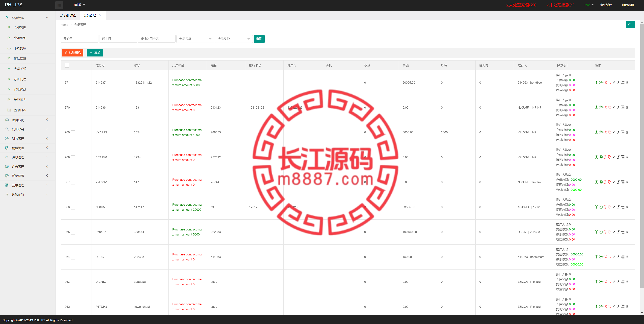Collapse the 会员管理 sidebar group
Viewport: 644px width, 324px height.
click(x=28, y=18)
